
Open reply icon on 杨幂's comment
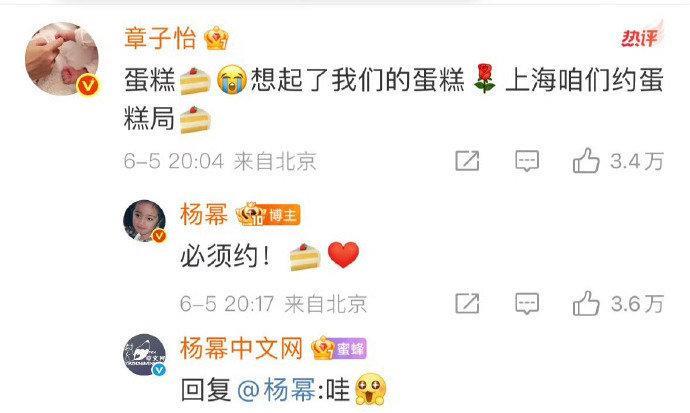527,303
